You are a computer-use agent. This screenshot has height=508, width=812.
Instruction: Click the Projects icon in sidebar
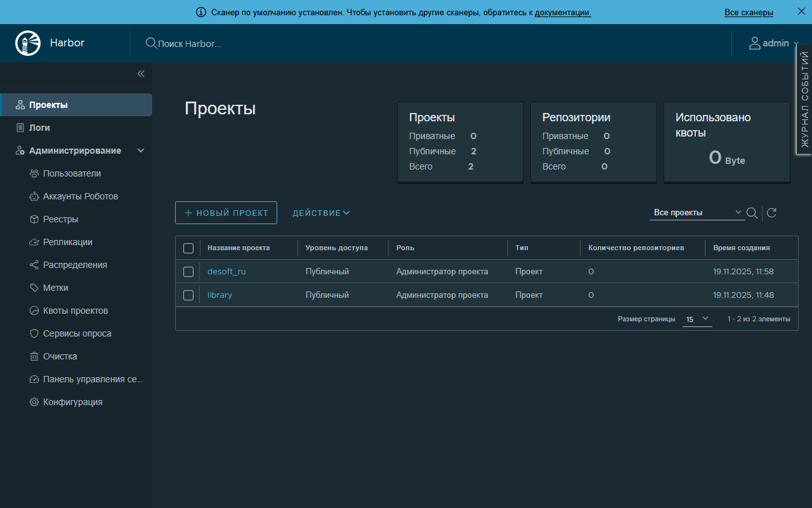click(x=20, y=105)
